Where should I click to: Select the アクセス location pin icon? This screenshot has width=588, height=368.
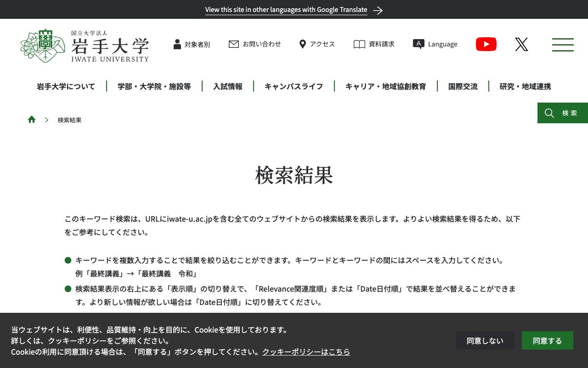302,44
